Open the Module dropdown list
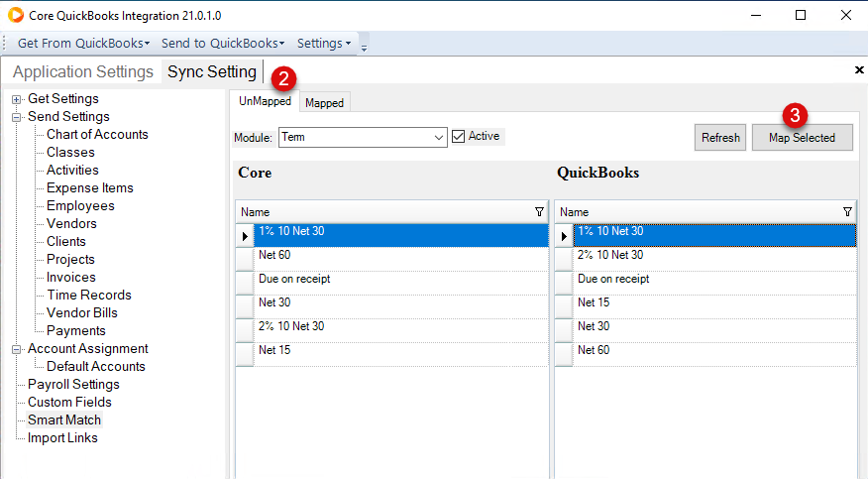 438,137
